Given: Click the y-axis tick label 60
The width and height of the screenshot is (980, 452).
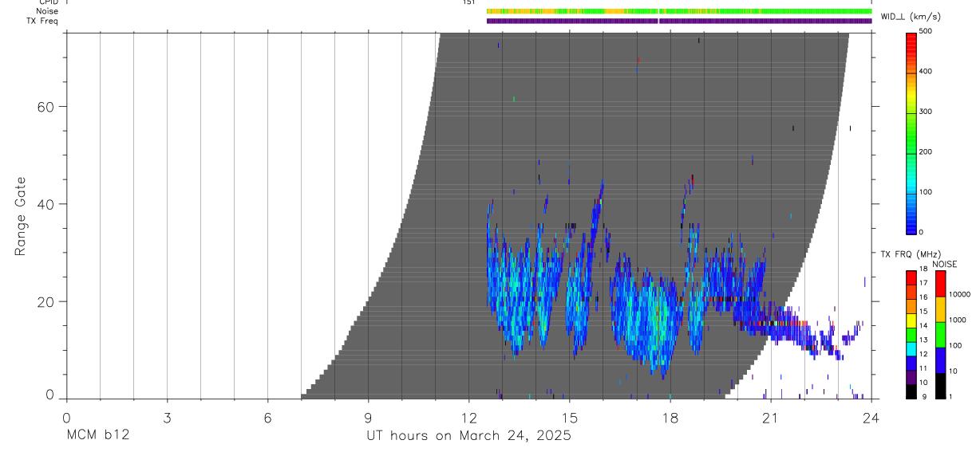Looking at the screenshot, I should pos(47,107).
